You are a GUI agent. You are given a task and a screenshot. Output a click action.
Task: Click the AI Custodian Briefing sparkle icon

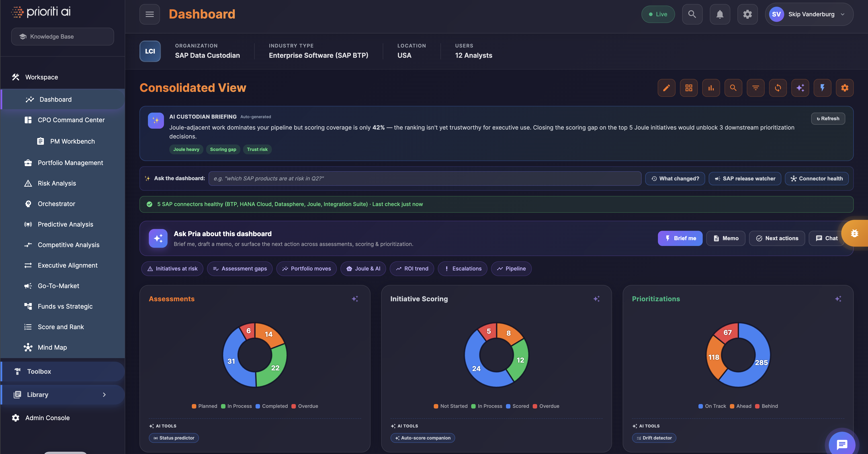(x=156, y=120)
